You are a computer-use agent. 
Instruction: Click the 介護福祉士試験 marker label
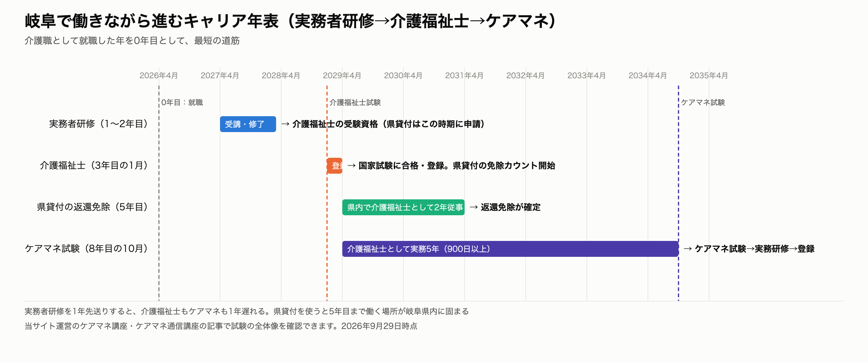pyautogui.click(x=355, y=102)
